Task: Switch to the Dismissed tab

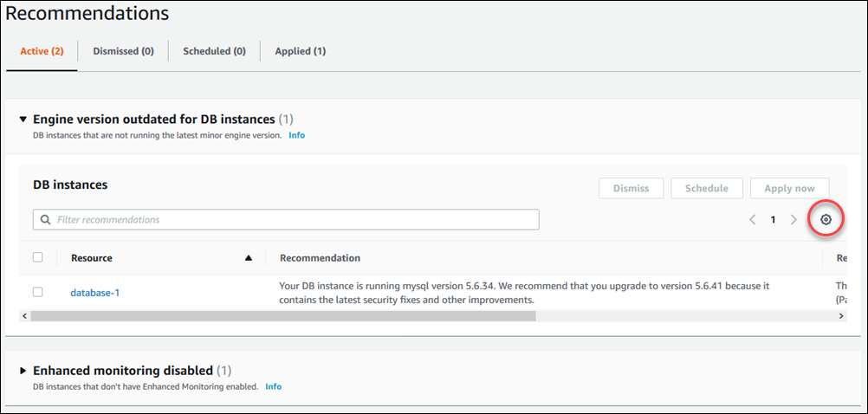Action: (123, 51)
